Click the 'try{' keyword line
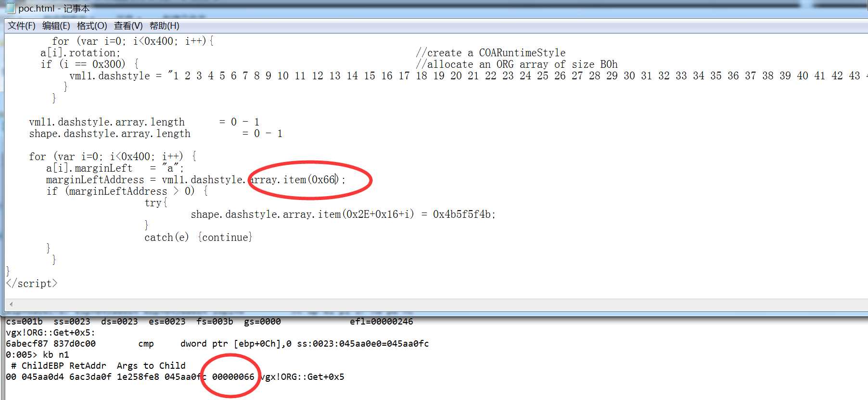Screen dimensions: 868x400 156,203
